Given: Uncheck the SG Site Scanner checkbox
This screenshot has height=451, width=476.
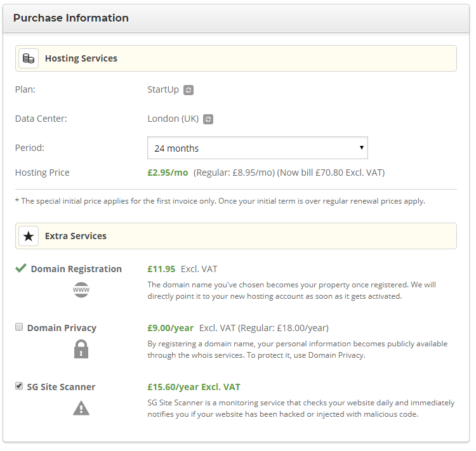Looking at the screenshot, I should pyautogui.click(x=19, y=386).
